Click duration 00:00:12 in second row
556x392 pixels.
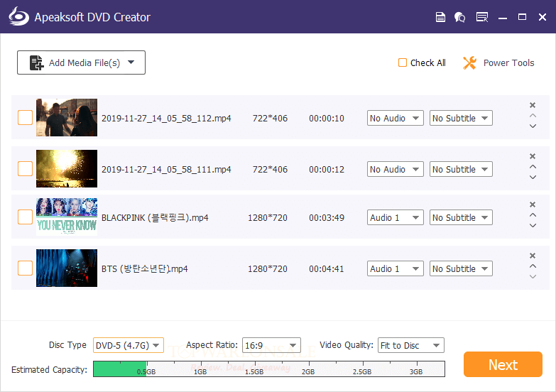tap(327, 169)
